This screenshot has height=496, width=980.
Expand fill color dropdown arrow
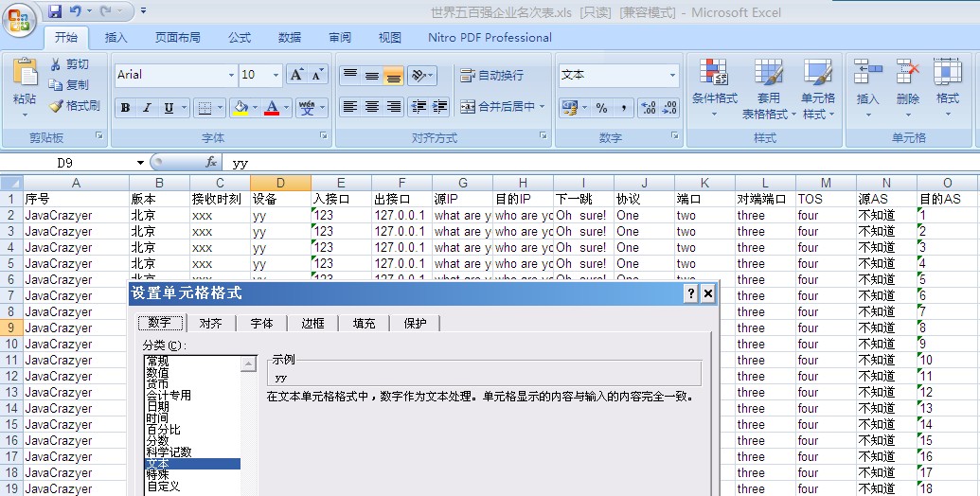(255, 108)
